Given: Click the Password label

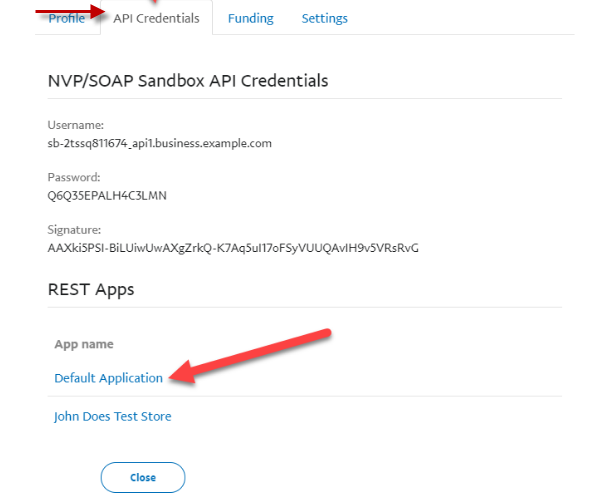Looking at the screenshot, I should pyautogui.click(x=74, y=177).
